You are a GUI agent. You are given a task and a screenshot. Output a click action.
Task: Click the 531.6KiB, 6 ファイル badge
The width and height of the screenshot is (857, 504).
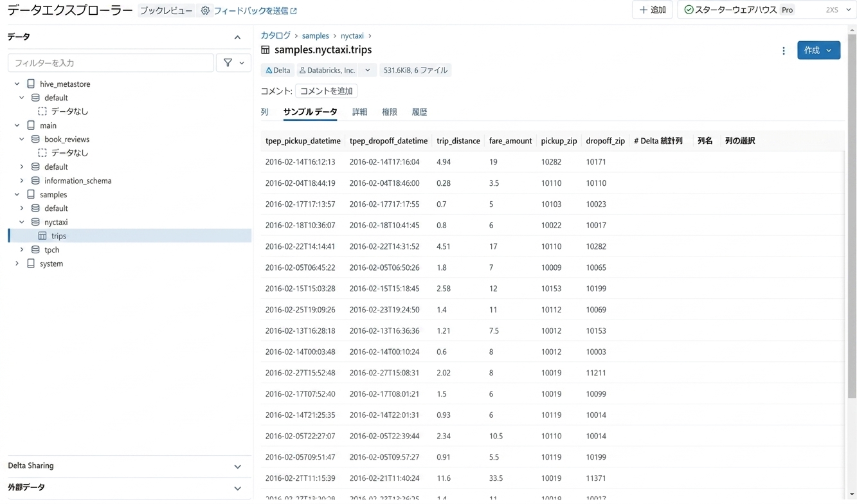(x=415, y=70)
